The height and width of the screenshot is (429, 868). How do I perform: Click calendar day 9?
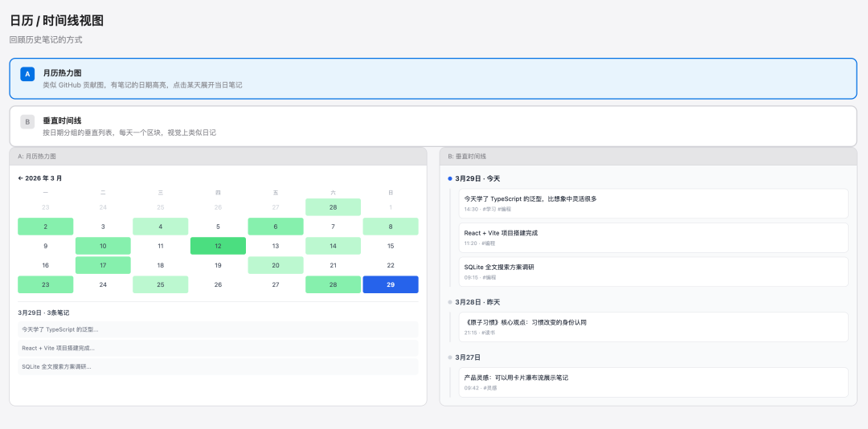pos(45,246)
